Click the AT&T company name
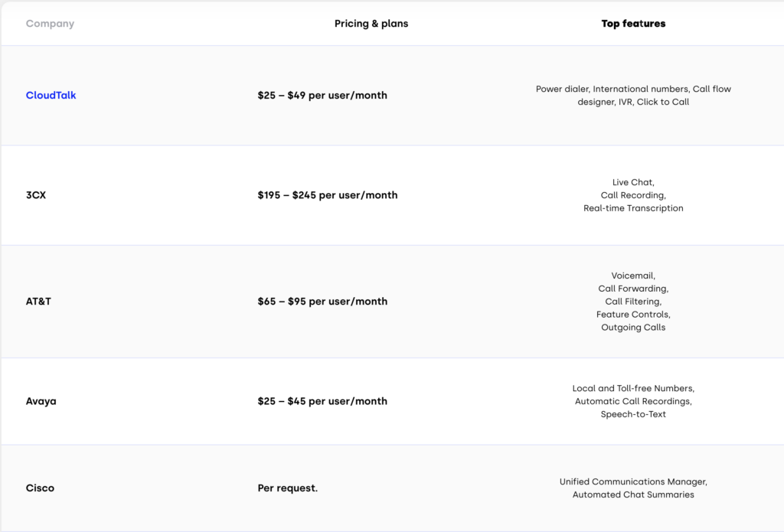The image size is (784, 532). click(x=38, y=302)
